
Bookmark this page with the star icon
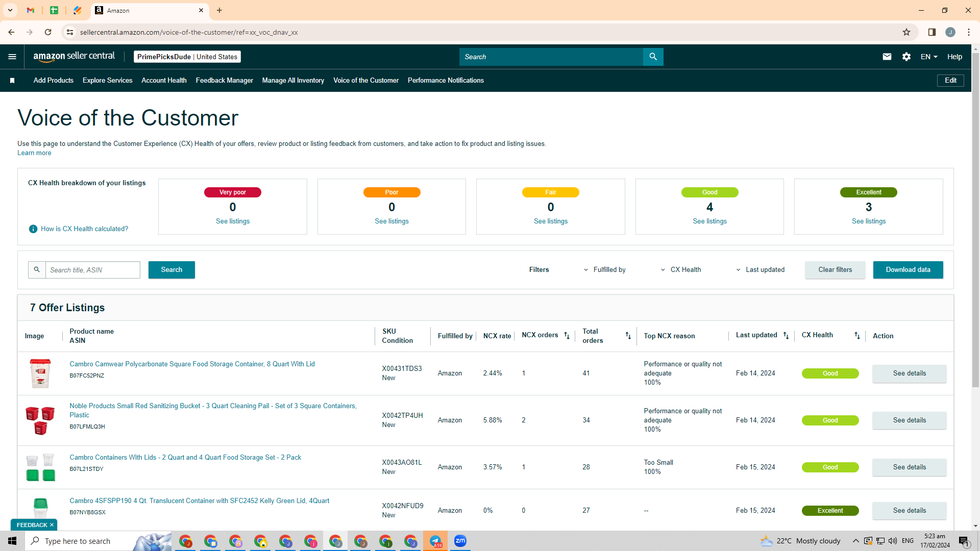[906, 32]
